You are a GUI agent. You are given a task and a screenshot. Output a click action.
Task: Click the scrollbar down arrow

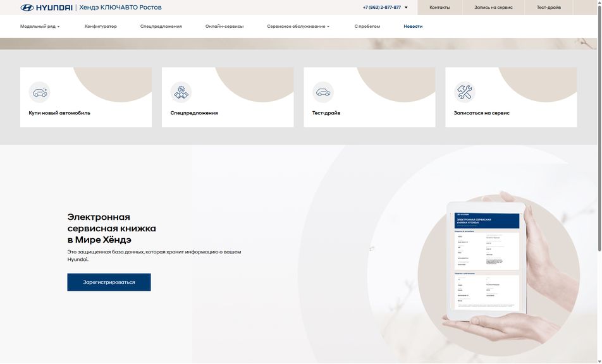point(599,361)
